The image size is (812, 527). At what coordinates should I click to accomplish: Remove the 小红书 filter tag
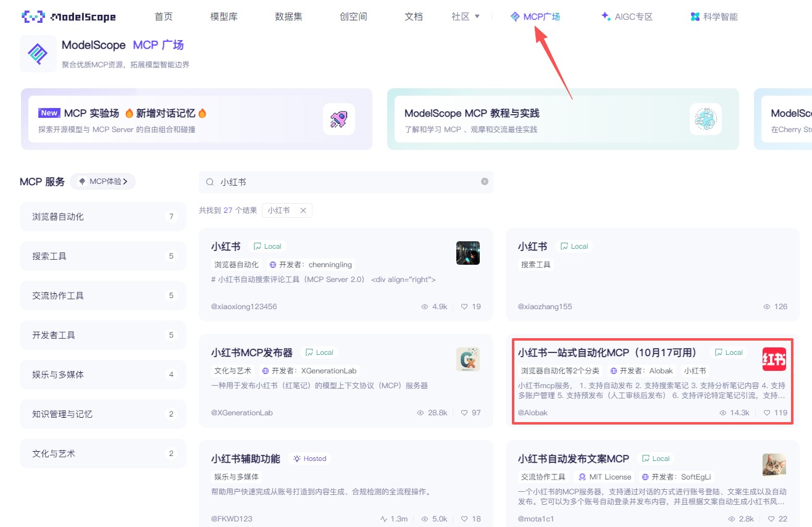(303, 210)
